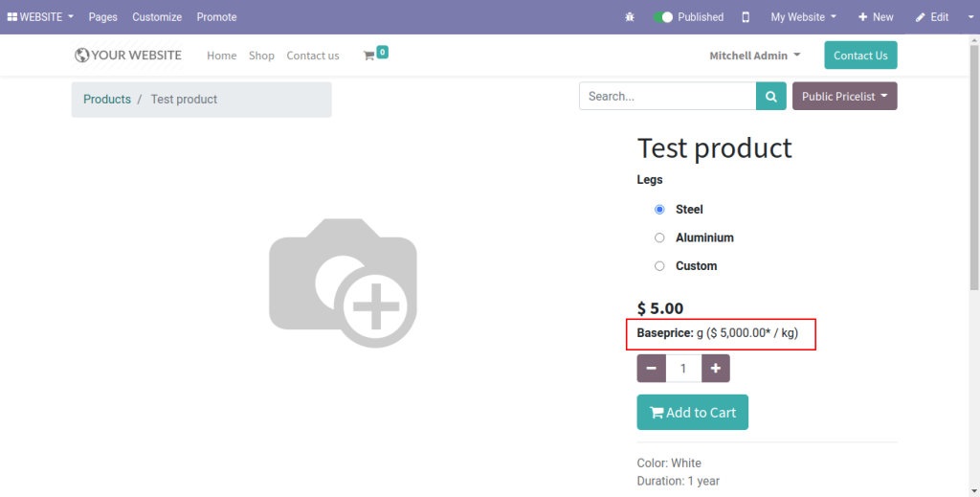
Task: Click the Legs attribute label
Action: 650,179
